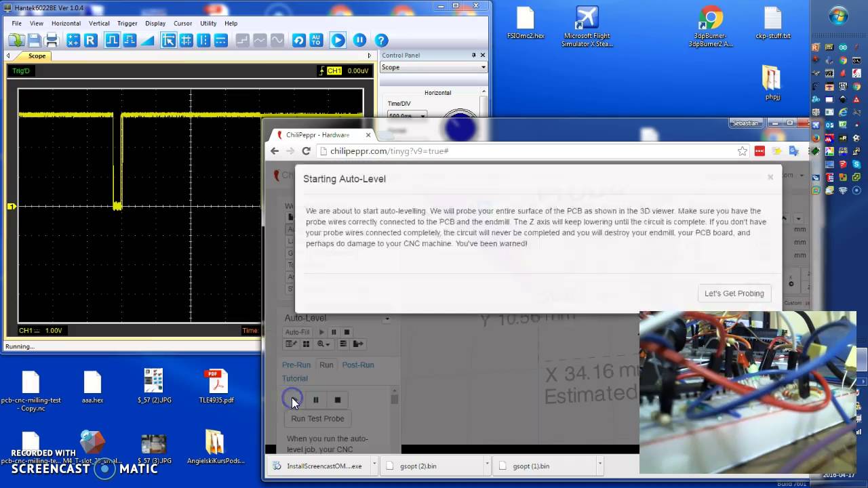Select the Scope tab in Hantek

coord(37,56)
